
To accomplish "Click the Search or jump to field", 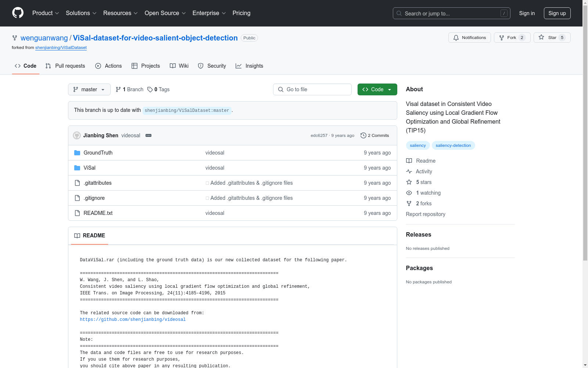I will click(x=452, y=13).
